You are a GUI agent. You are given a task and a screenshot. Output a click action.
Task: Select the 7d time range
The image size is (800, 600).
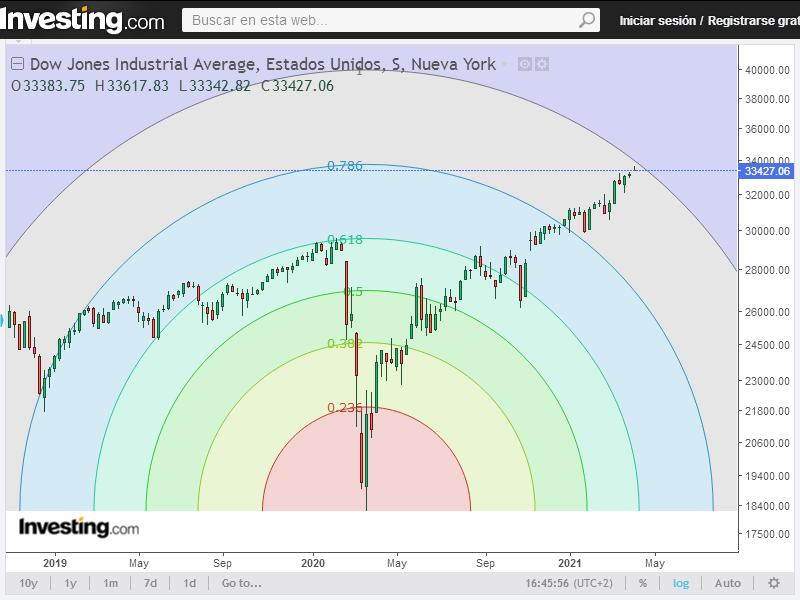[150, 583]
